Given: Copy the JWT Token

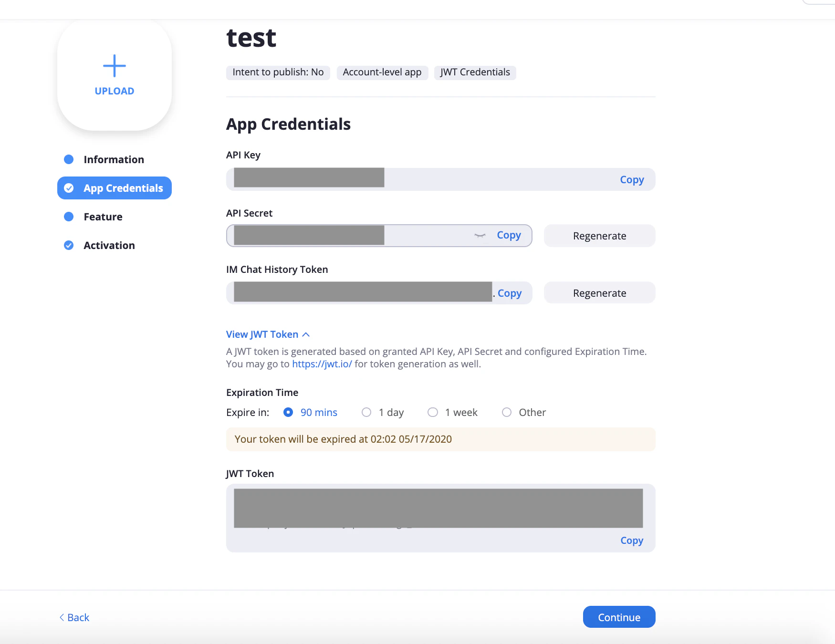Looking at the screenshot, I should 632,540.
